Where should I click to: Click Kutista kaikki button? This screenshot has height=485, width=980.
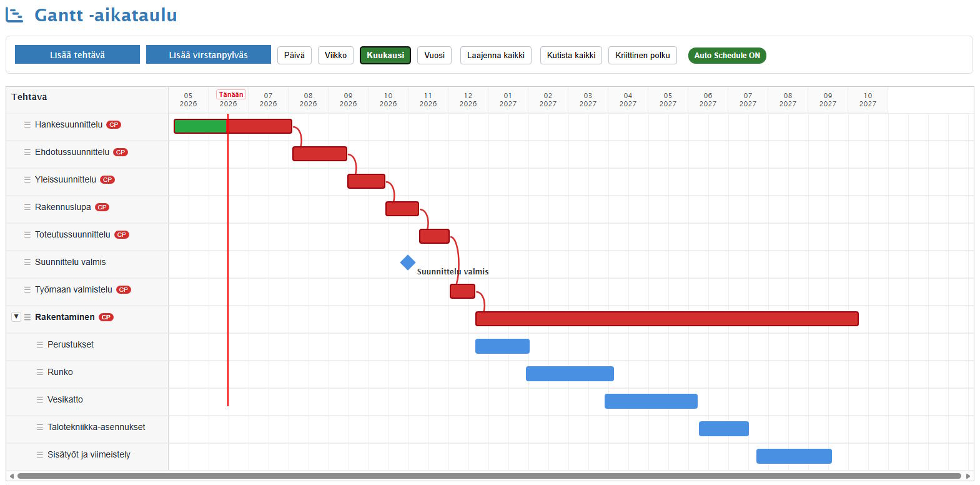point(571,56)
